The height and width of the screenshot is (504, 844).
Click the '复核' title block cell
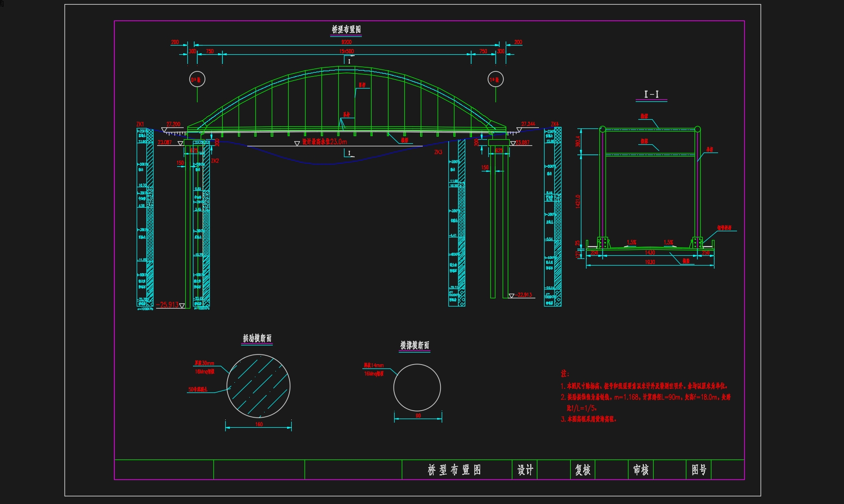583,470
